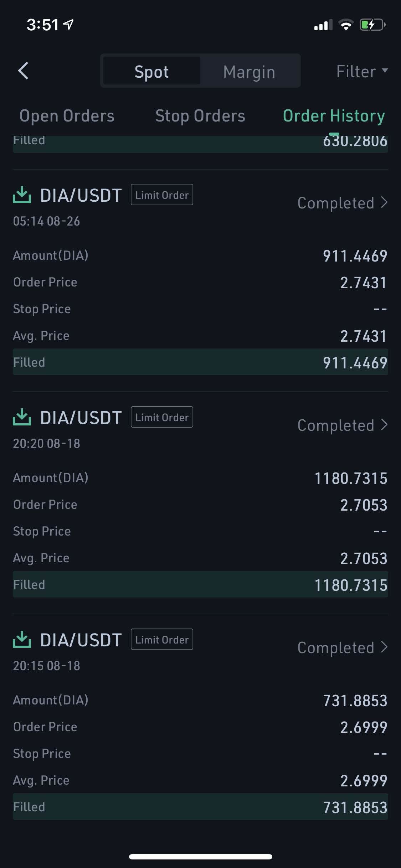Tap buy icon on 20:20 08-18 order
401x868 pixels.
[22, 417]
